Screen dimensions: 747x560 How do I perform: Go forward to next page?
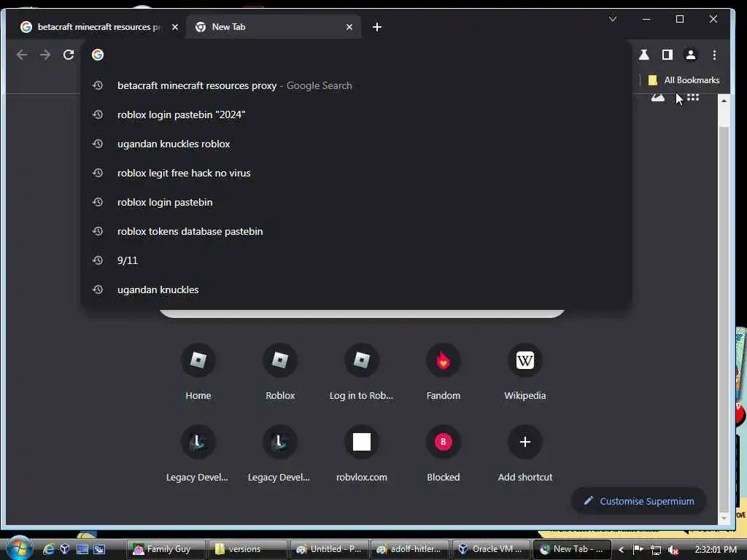[45, 55]
